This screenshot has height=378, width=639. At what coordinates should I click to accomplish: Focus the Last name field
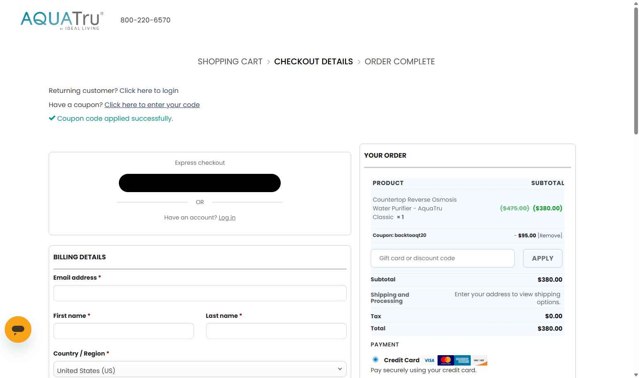[276, 331]
